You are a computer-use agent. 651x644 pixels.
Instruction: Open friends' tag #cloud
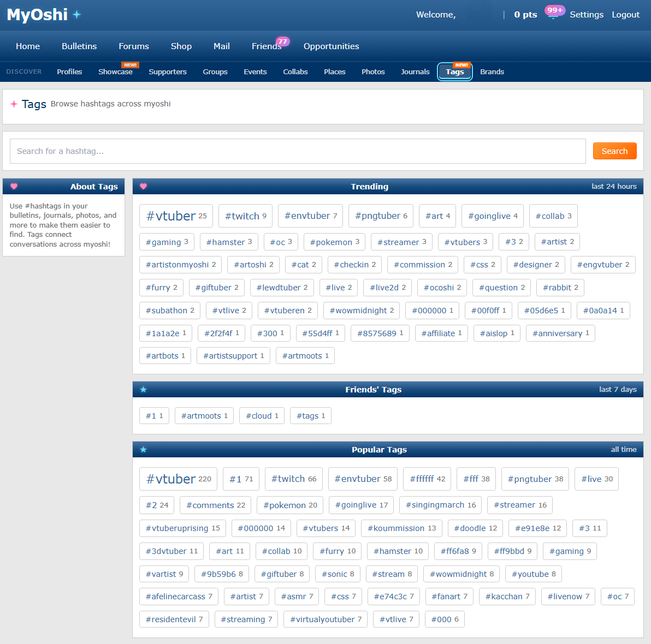[x=262, y=416]
